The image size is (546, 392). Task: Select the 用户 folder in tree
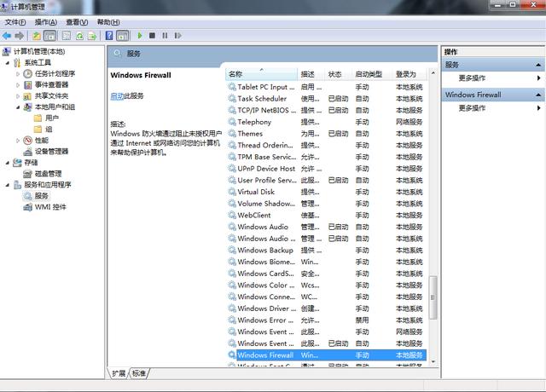coord(52,118)
